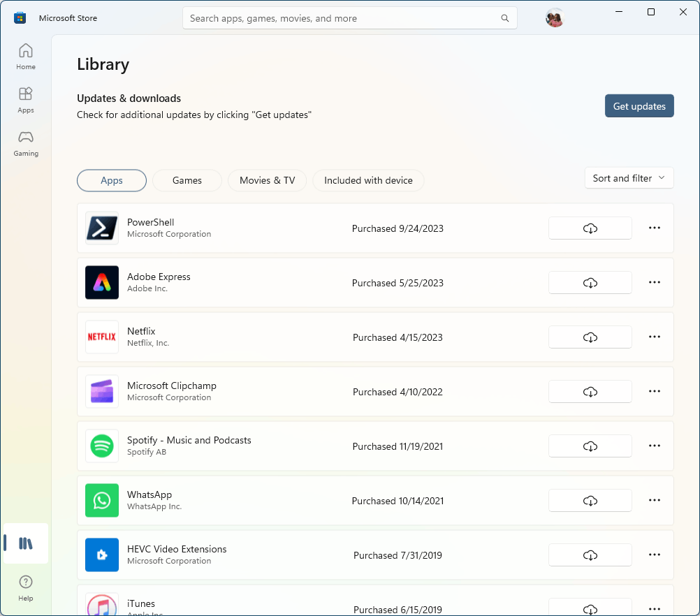Open Spotify - Music and Podcasts name

tap(189, 440)
